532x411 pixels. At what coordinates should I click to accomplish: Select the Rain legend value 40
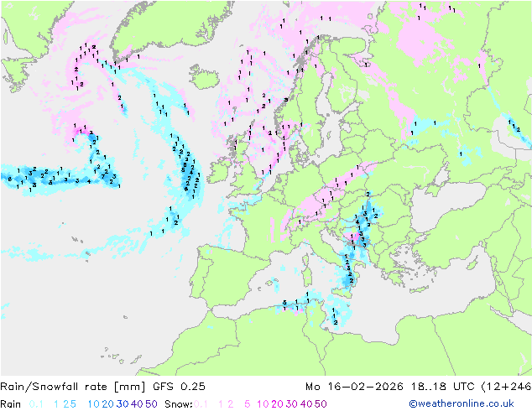click(x=137, y=404)
